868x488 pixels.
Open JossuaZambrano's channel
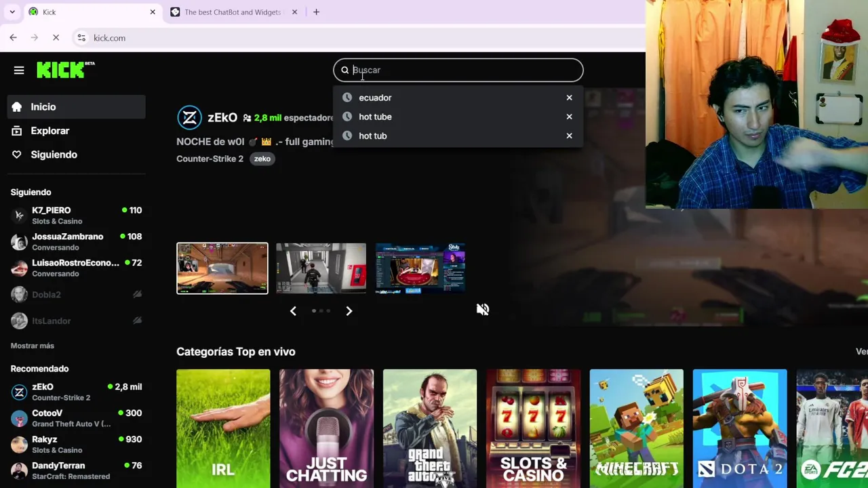click(x=76, y=242)
